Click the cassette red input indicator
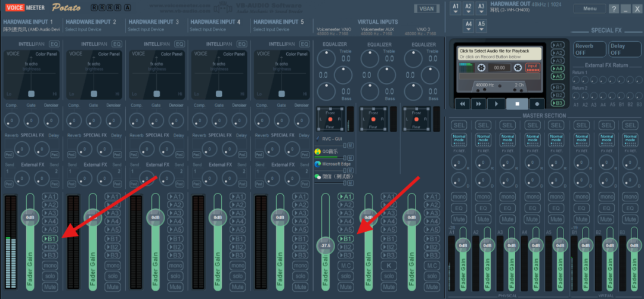Viewport: 644px width, 299px height. tap(532, 66)
